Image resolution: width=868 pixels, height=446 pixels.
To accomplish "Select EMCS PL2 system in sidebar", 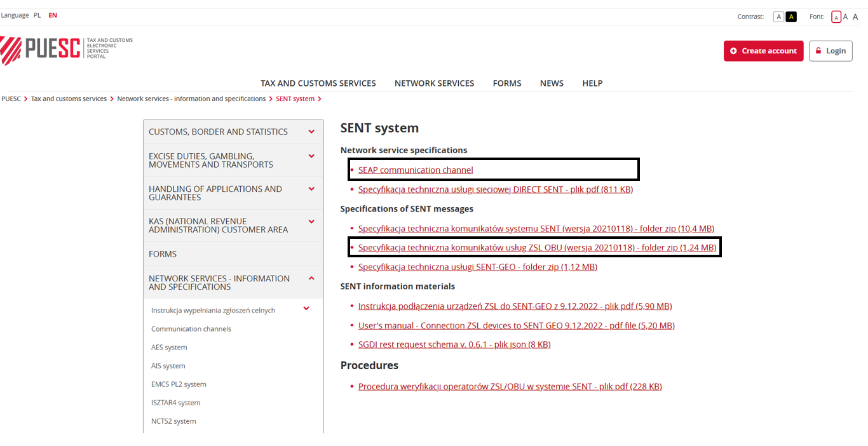I will point(179,384).
